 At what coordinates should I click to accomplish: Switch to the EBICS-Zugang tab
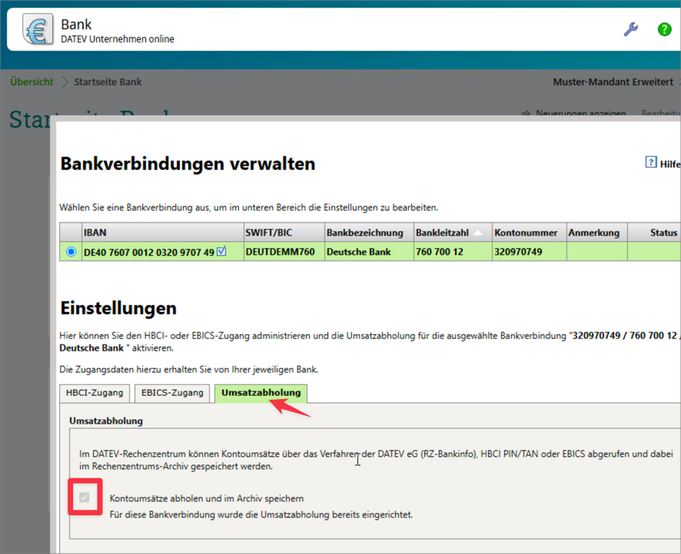coord(172,393)
